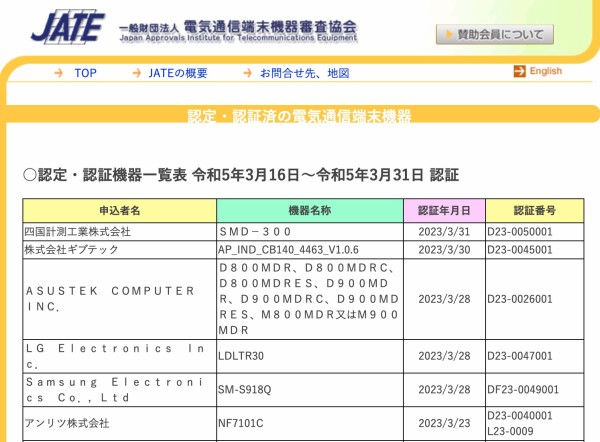Click the 認証年月日 column header

coord(444,210)
